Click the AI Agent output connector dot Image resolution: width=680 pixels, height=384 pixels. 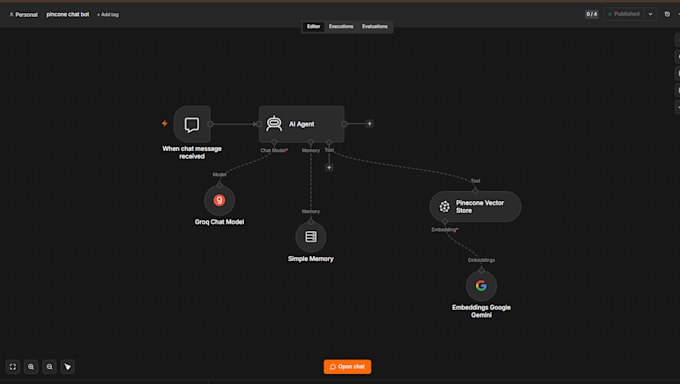[344, 124]
